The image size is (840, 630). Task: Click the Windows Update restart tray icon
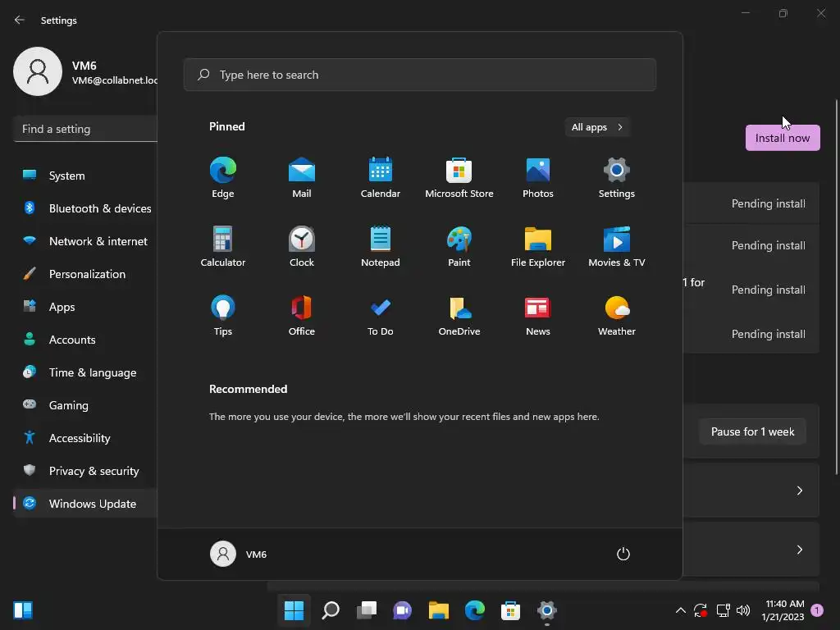point(701,610)
